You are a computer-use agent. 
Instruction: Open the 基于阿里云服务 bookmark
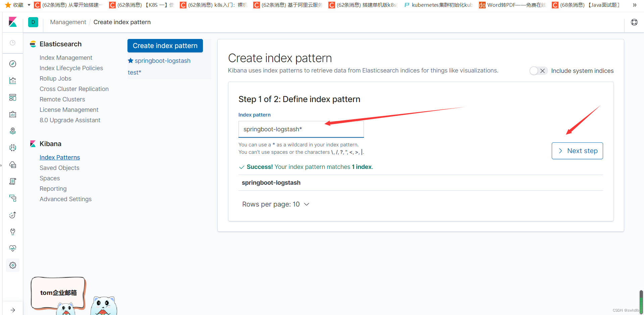click(x=288, y=5)
